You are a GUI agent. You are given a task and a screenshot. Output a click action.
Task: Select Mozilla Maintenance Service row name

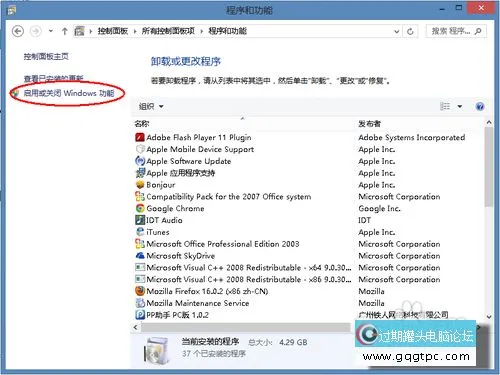(198, 303)
